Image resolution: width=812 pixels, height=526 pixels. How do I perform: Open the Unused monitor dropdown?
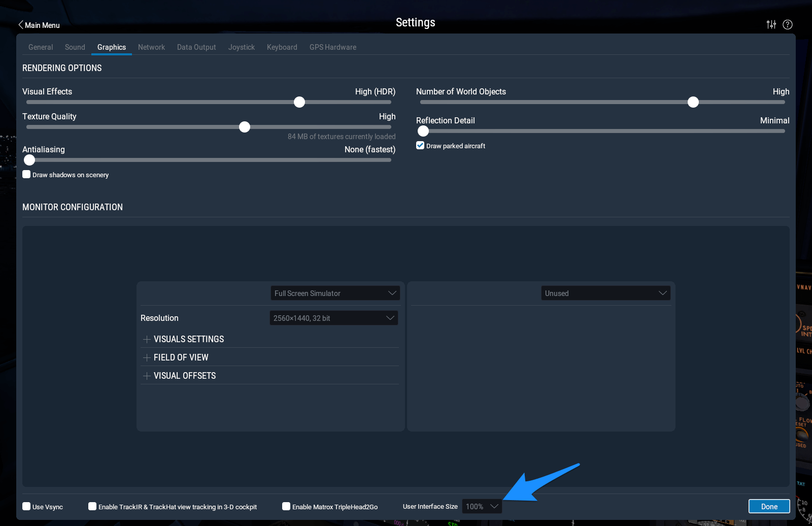605,293
